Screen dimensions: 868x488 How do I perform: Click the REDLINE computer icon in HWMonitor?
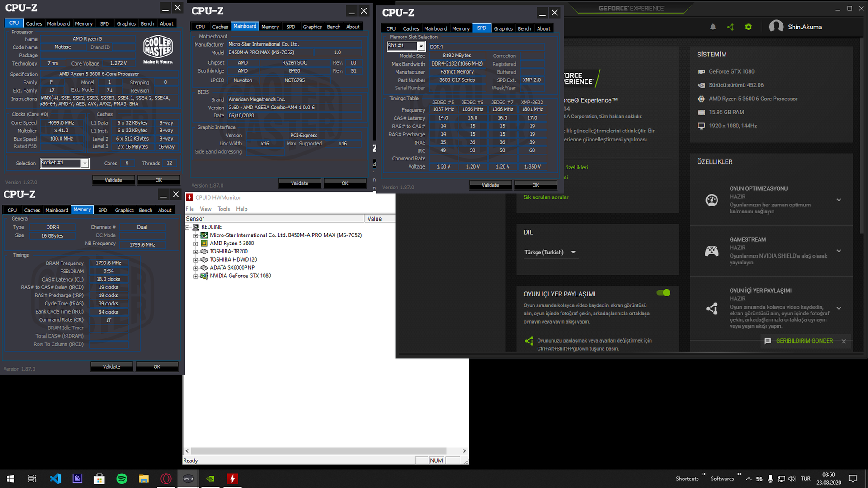[196, 227]
